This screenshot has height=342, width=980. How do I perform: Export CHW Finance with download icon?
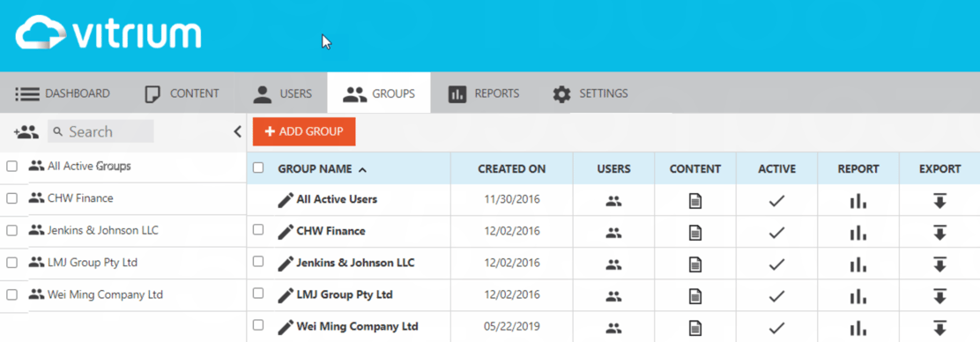click(x=939, y=234)
